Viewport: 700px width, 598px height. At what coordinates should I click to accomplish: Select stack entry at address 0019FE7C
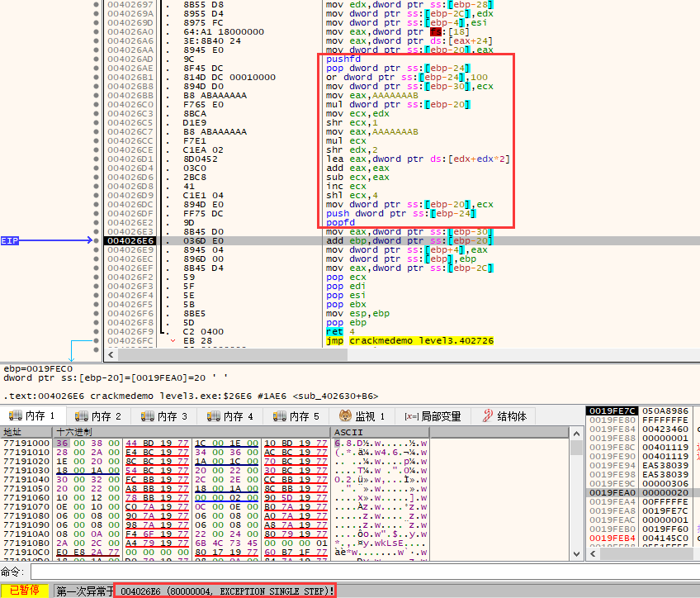[x=612, y=411]
